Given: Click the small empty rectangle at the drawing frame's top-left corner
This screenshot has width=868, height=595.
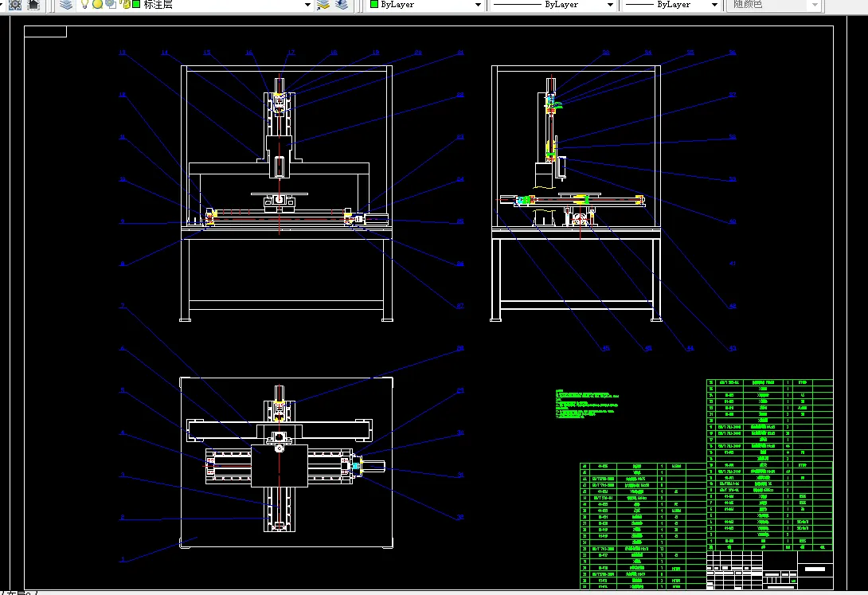Looking at the screenshot, I should (45, 32).
